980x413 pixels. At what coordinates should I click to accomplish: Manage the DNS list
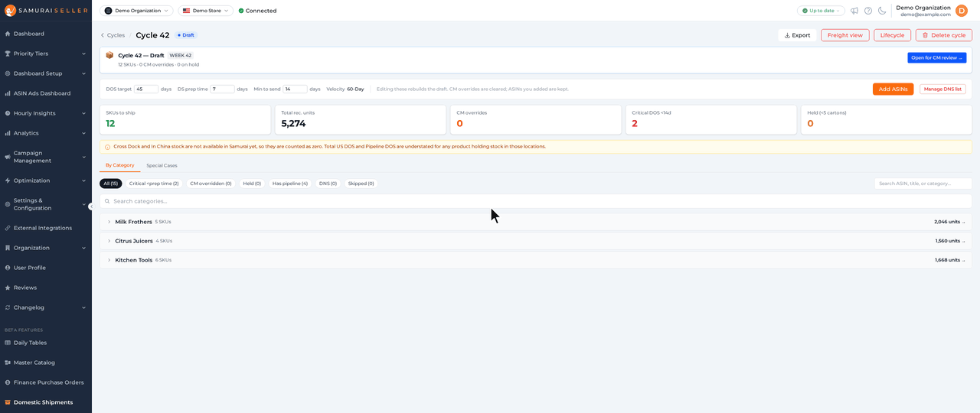coord(942,89)
